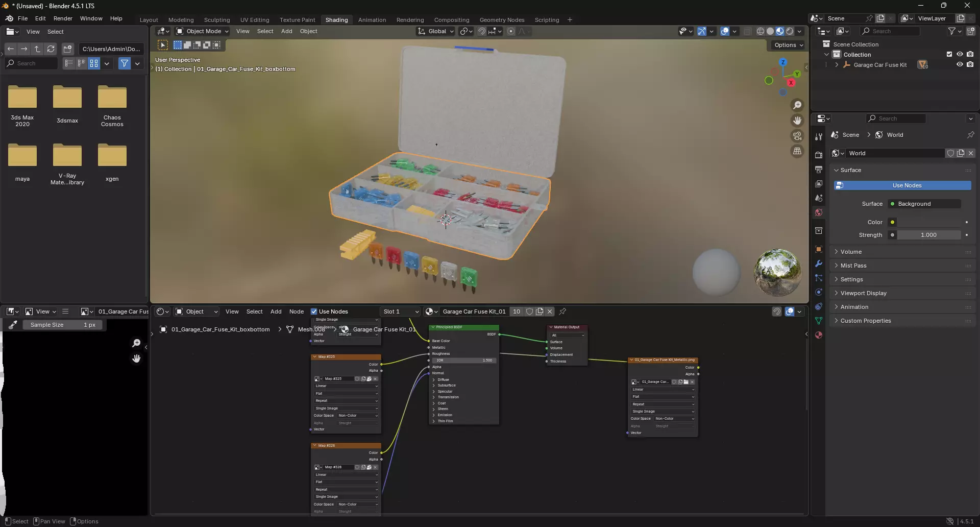
Task: Open the Tool properties tab
Action: pyautogui.click(x=819, y=137)
